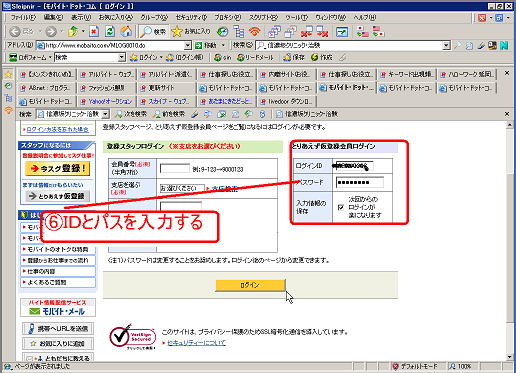Go forward with the Forward arrow button

tap(51, 32)
